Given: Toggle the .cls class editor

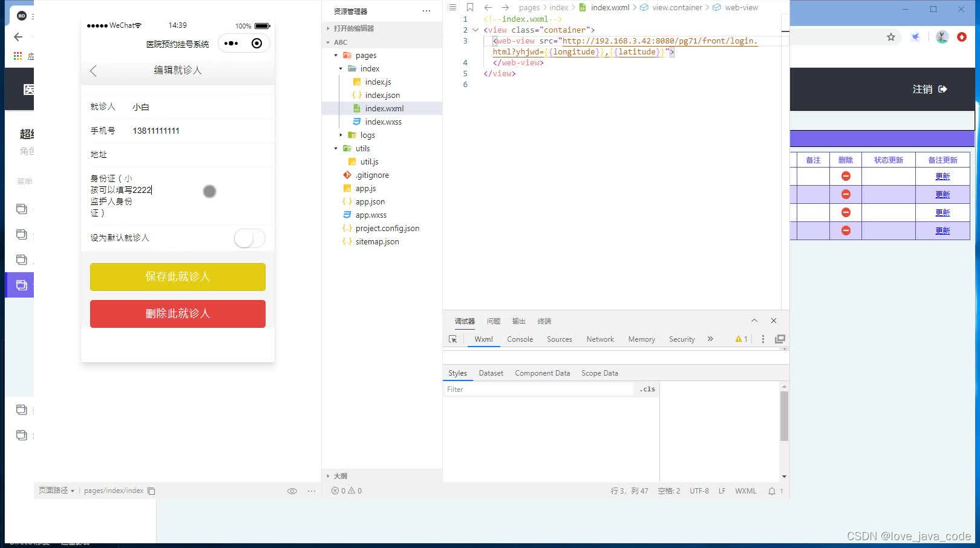Looking at the screenshot, I should pos(647,390).
